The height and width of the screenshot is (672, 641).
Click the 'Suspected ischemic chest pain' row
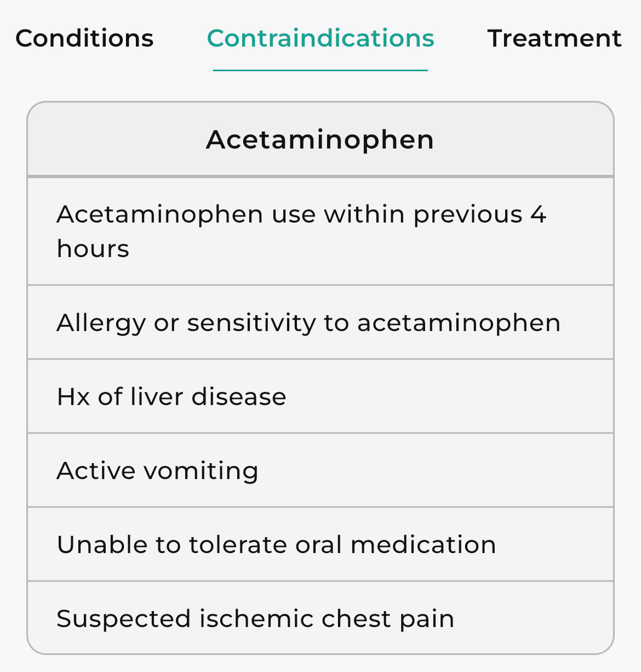[321, 618]
